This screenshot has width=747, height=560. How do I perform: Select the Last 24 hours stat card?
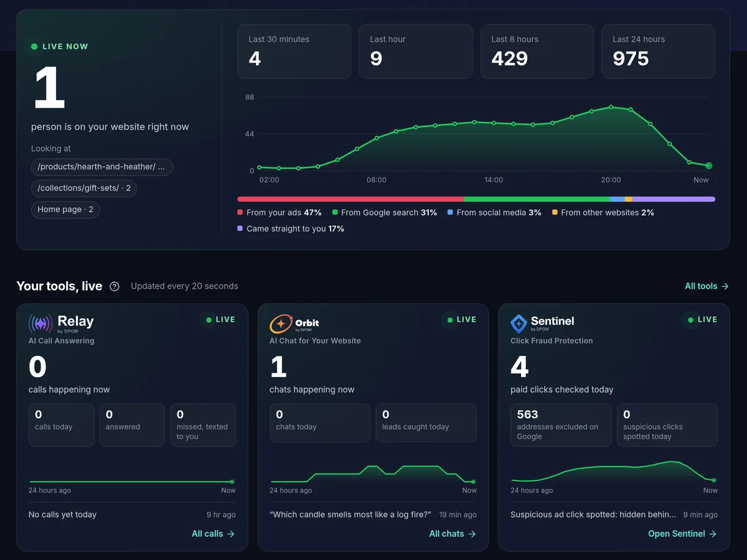click(x=659, y=52)
